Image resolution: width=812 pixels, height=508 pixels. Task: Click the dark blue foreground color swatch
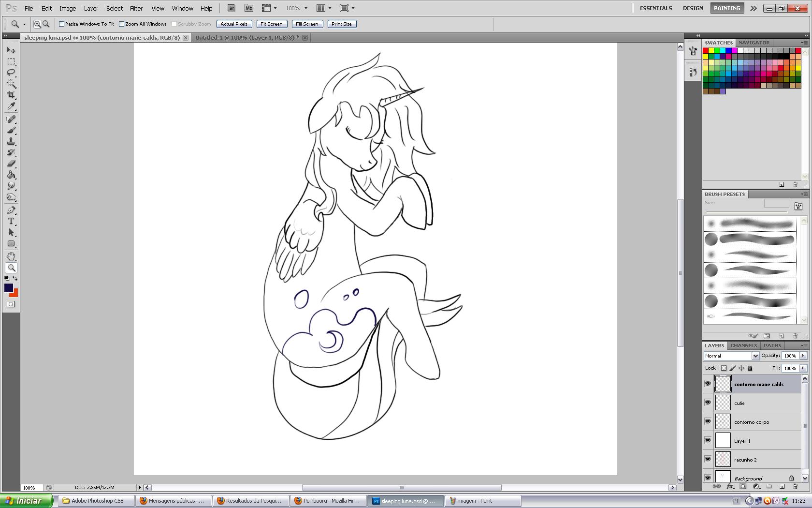point(8,288)
